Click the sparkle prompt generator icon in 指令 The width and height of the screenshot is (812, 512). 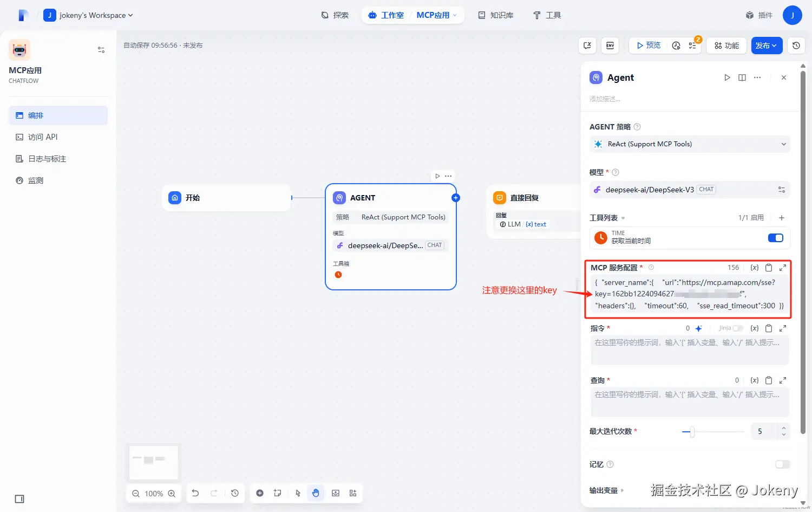[x=699, y=328]
